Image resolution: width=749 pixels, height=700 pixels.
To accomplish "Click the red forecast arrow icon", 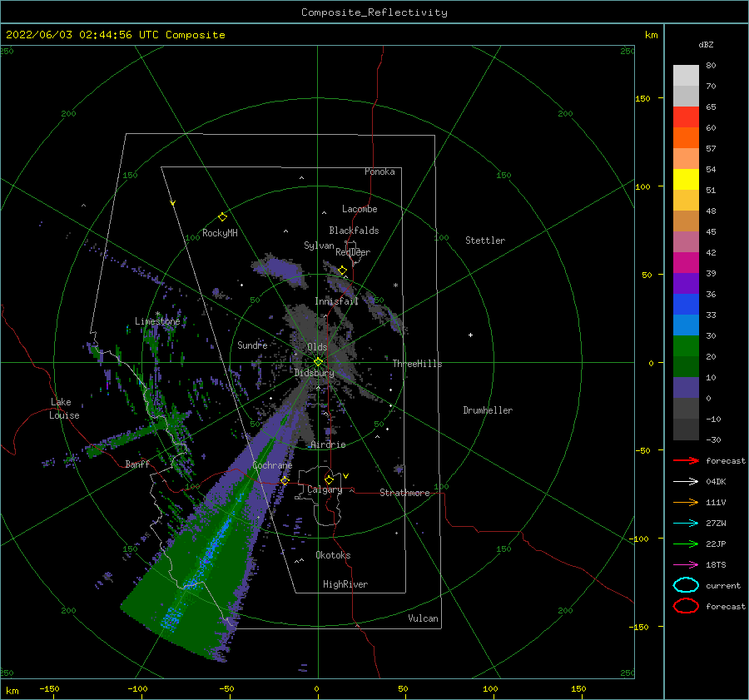I will tap(686, 460).
